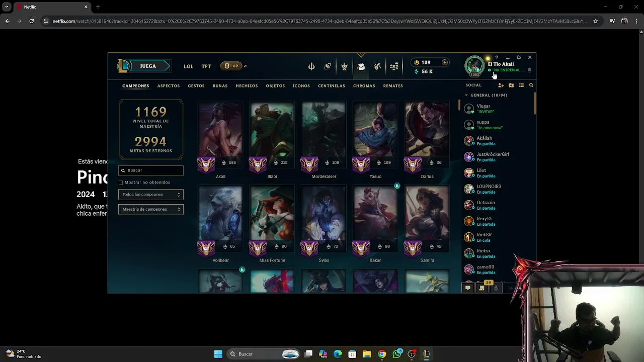Switch to the RUNAS tab
The image size is (644, 362).
click(x=220, y=86)
